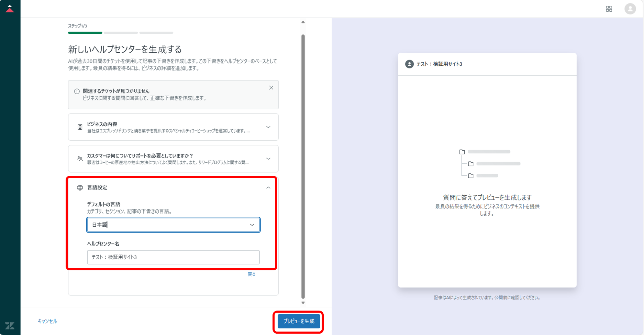This screenshot has height=335, width=644.
Task: Click the preview avatar next to テスト：検証用サイト3
Action: pos(409,64)
